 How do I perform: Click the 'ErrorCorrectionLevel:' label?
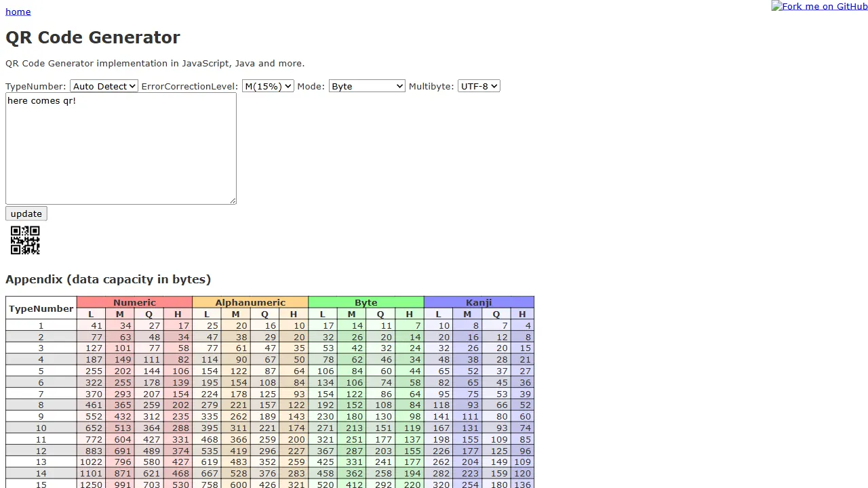190,86
